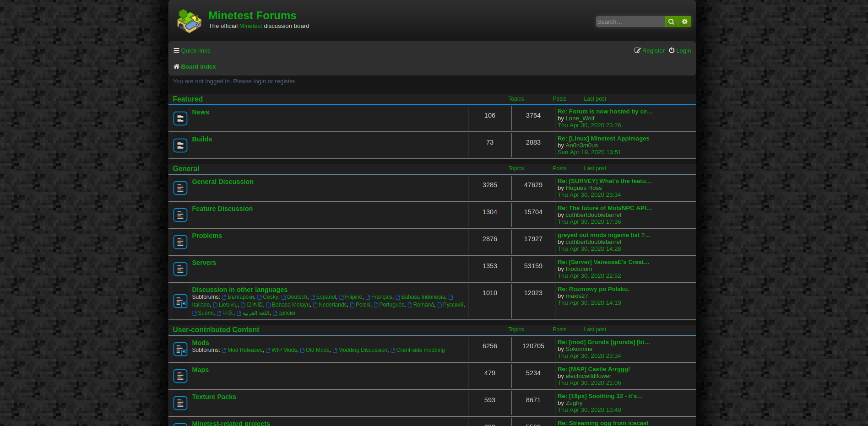View Lone_Wolf's profile link
The height and width of the screenshot is (426, 868).
coord(580,118)
